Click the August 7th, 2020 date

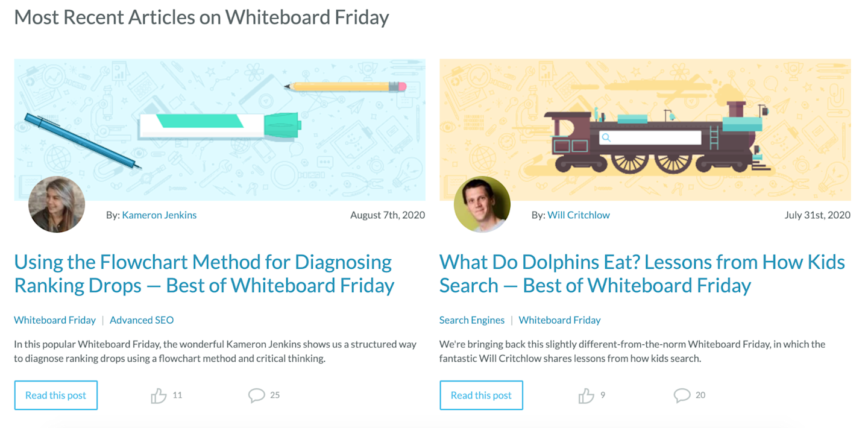(x=388, y=215)
